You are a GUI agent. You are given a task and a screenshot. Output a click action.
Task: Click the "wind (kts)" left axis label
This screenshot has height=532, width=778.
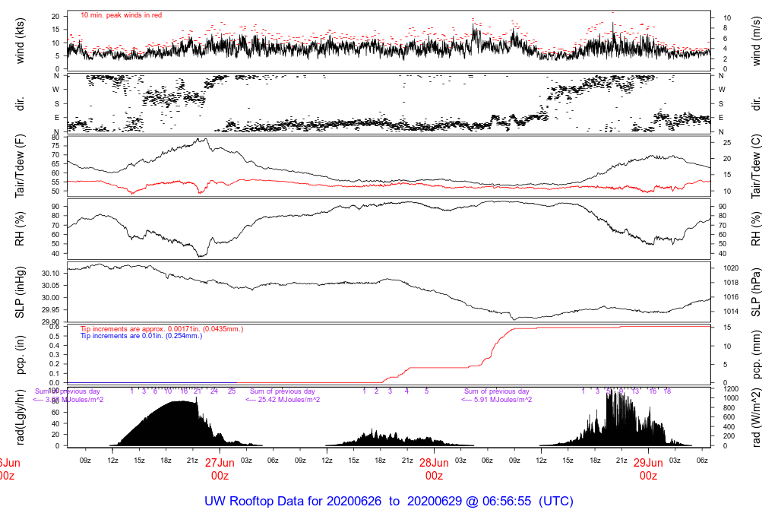point(21,41)
